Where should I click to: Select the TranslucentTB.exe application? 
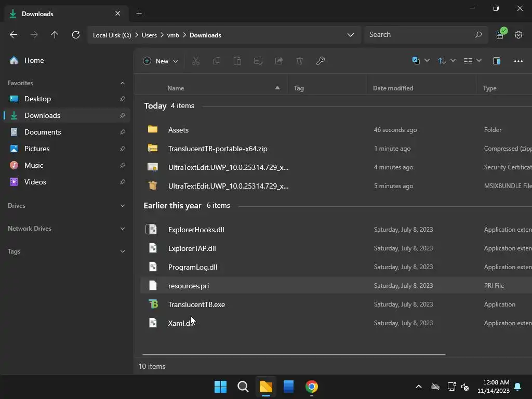(x=336, y=304)
